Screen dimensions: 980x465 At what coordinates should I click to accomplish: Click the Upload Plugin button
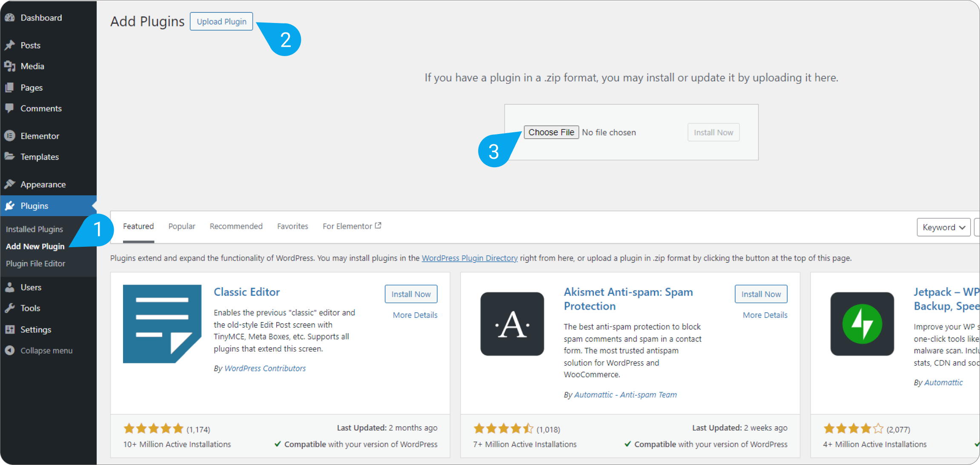(221, 22)
